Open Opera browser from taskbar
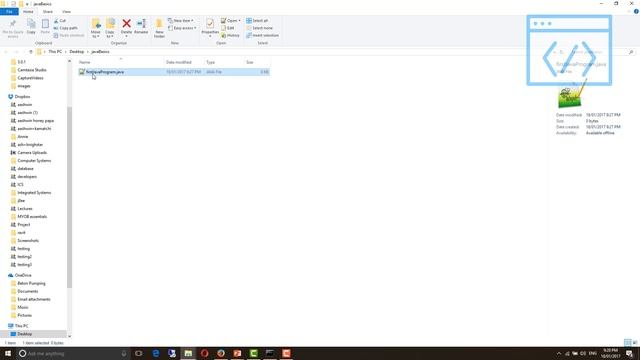The height and width of the screenshot is (360, 640). point(204,353)
